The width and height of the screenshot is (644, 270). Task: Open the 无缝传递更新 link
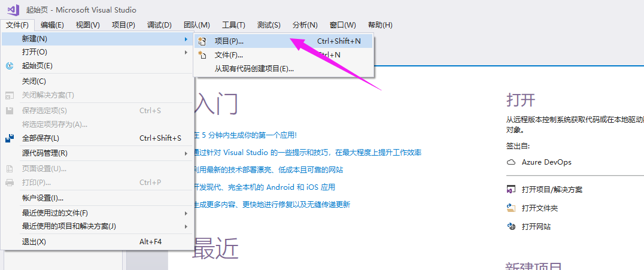(272, 204)
